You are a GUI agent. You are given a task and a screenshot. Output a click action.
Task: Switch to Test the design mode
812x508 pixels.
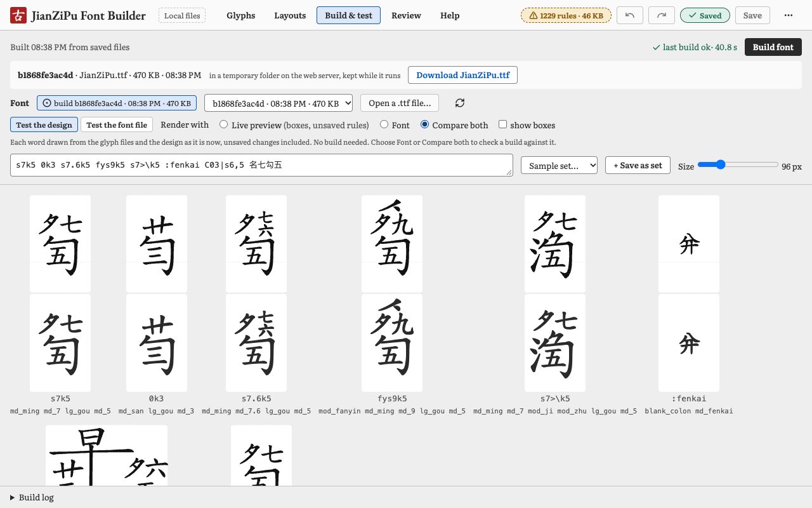point(44,125)
